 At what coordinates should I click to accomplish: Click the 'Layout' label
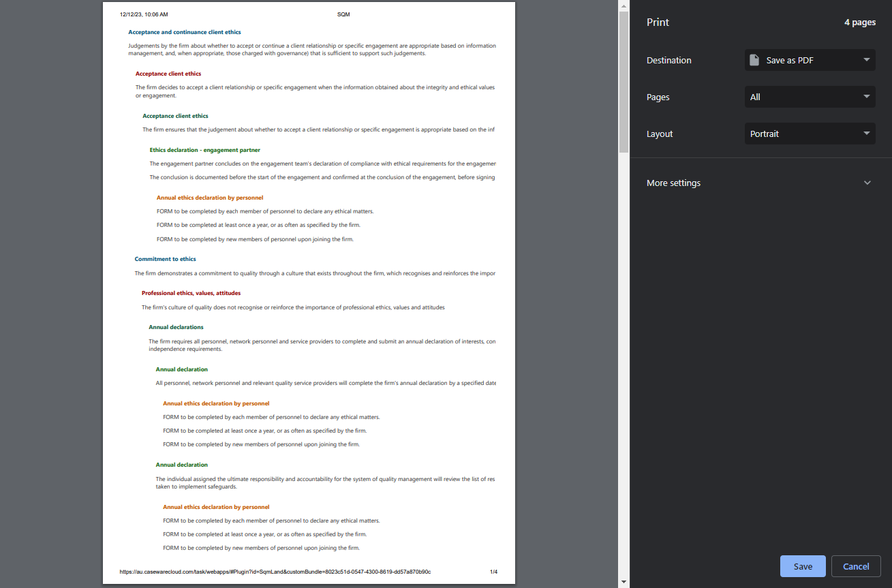coord(660,134)
